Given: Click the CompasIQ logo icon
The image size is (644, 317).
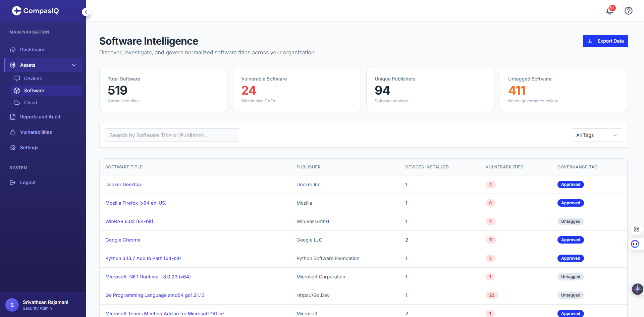Looking at the screenshot, I should (16, 11).
